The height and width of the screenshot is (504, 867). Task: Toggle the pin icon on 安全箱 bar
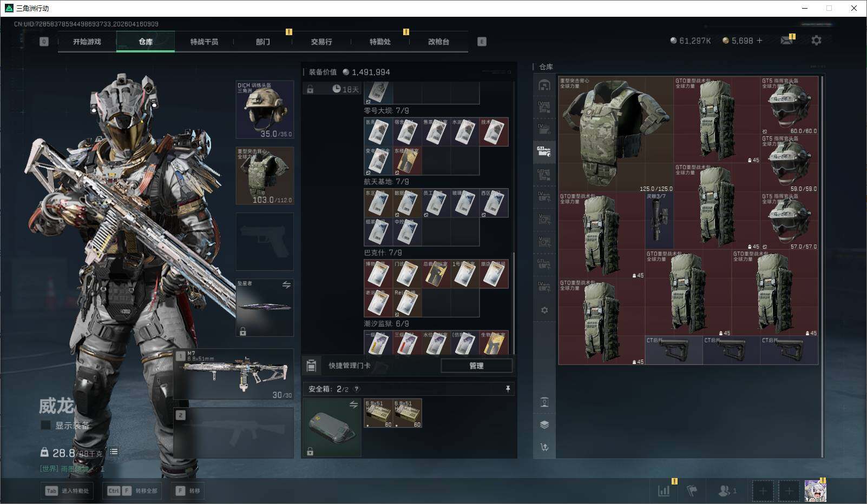(x=508, y=389)
